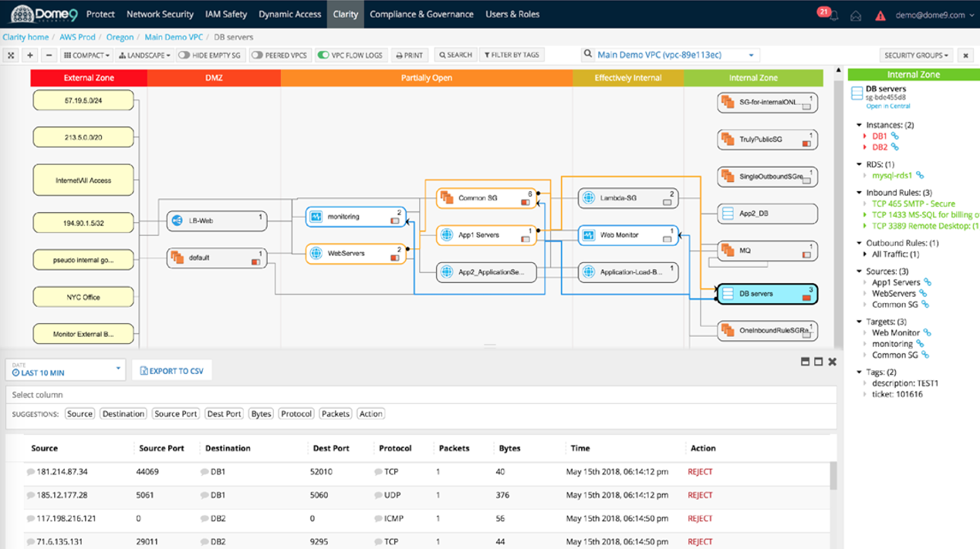This screenshot has width=980, height=549.
Task: Open the Last 10 Min date dropdown
Action: coord(66,369)
